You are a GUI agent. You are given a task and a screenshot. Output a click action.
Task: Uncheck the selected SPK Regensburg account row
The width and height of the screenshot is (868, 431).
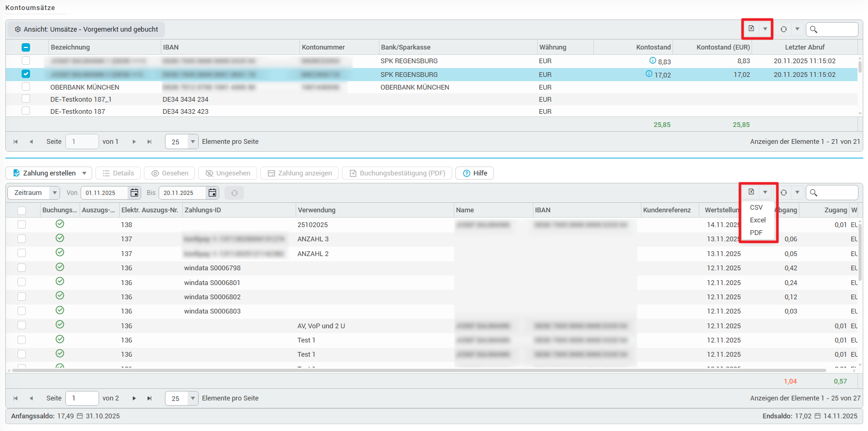click(26, 74)
